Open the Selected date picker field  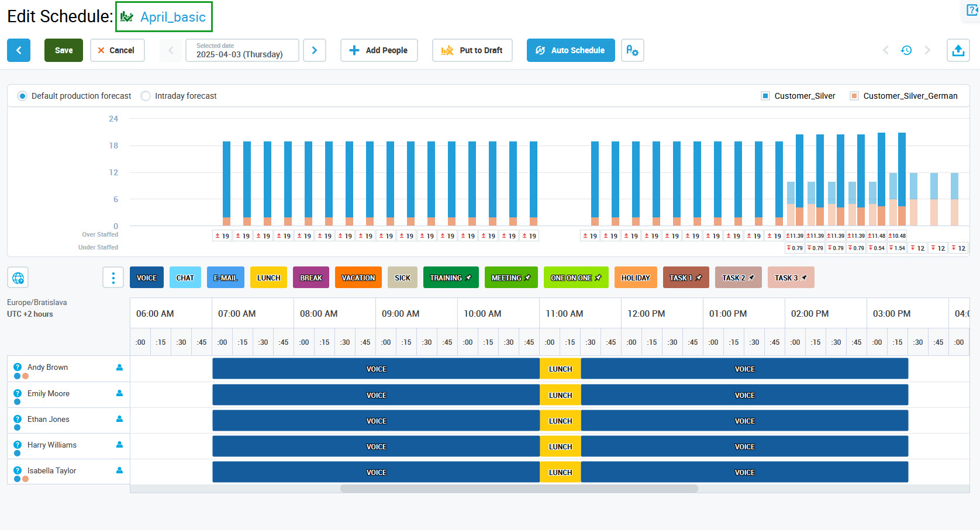[x=241, y=50]
